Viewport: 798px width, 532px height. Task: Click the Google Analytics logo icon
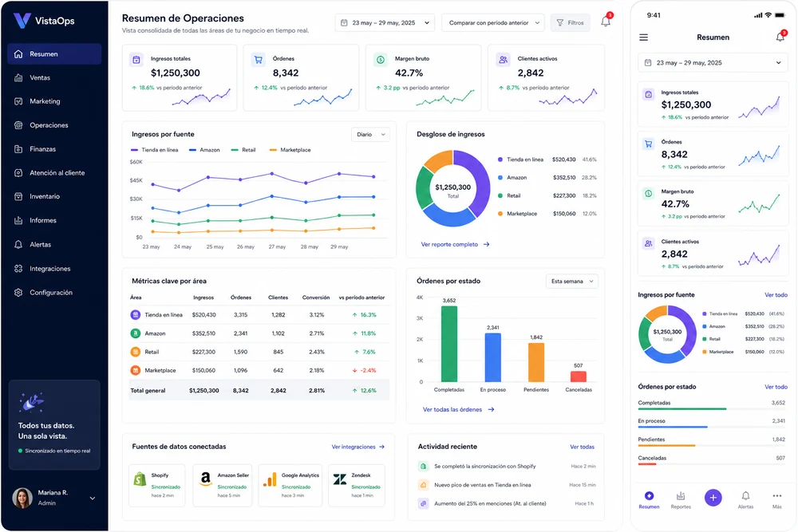271,479
